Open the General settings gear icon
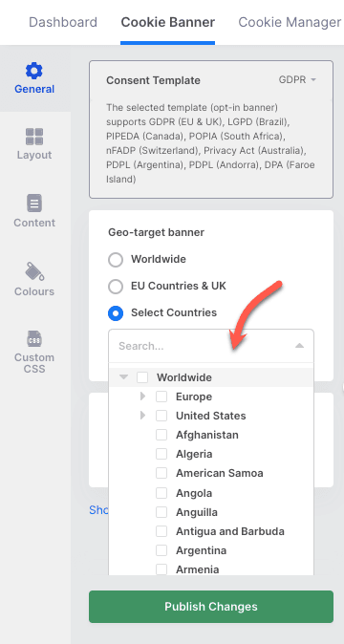Screen dimensions: 344x644 coord(34,71)
